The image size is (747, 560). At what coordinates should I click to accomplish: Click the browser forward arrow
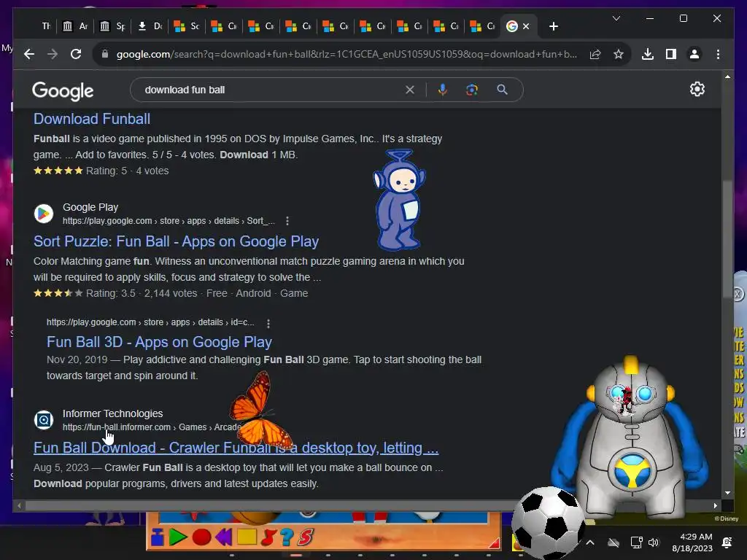[53, 54]
